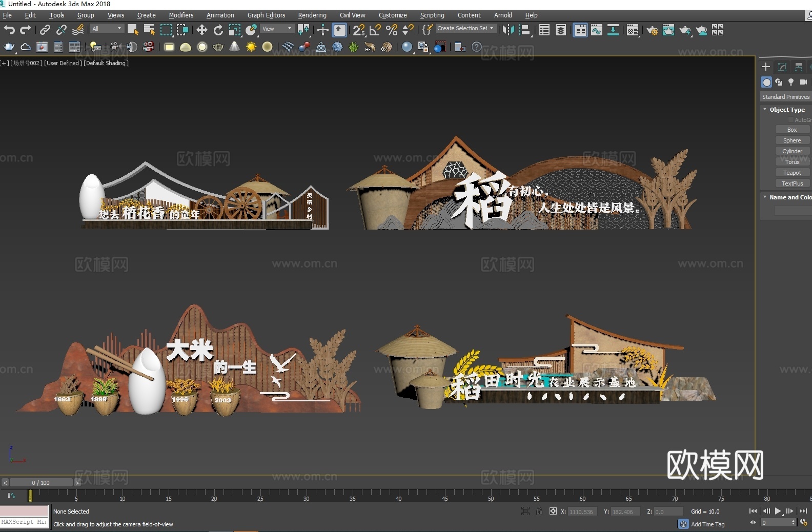812x532 pixels.
Task: Open the Modify panel tab
Action: (x=782, y=67)
